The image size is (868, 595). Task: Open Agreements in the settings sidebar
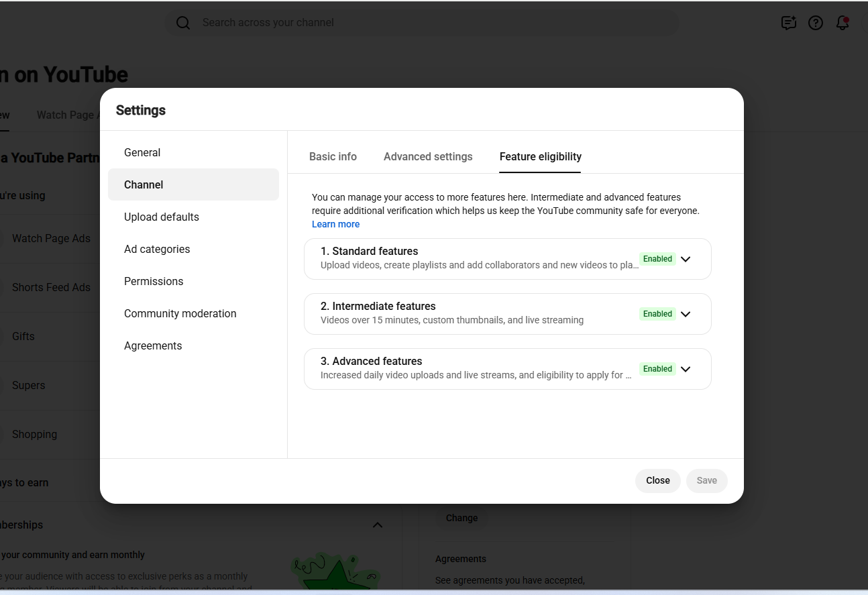tap(193, 345)
